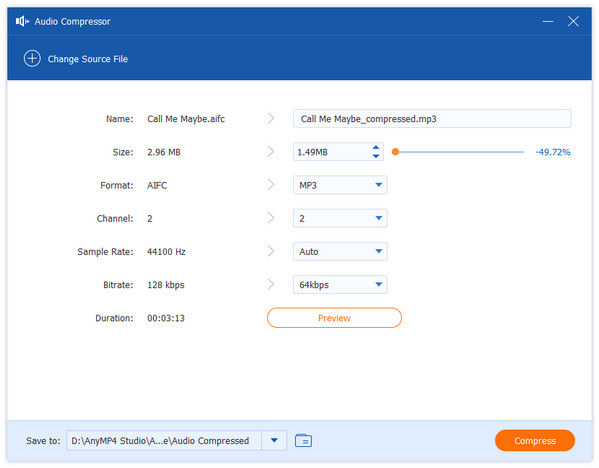Click the size compression slider handle
Viewport: 599px width, 468px height.
[x=396, y=152]
